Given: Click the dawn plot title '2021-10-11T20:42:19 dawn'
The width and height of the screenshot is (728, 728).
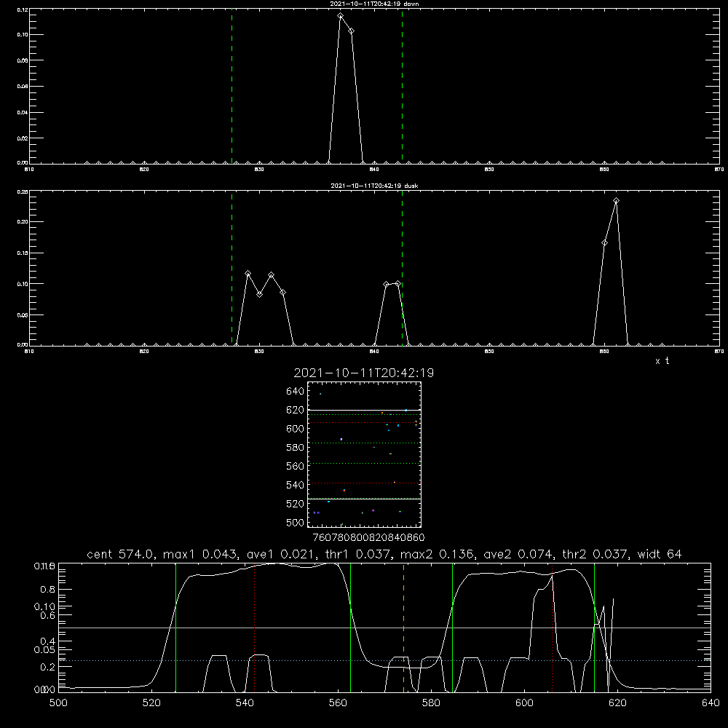Looking at the screenshot, I should pyautogui.click(x=374, y=4).
